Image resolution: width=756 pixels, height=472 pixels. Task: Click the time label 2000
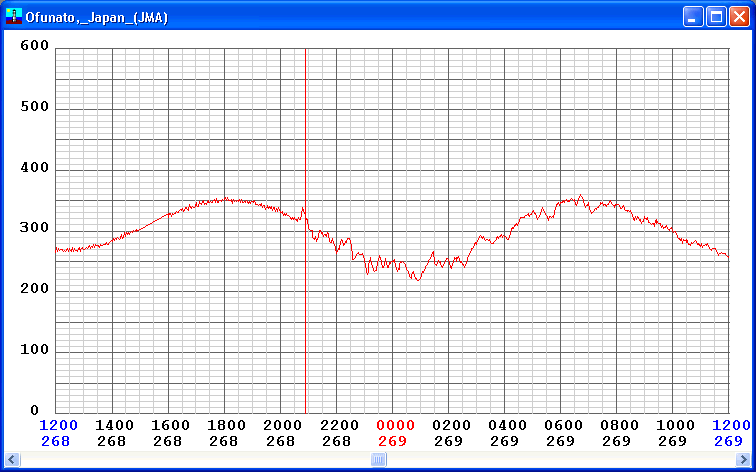pyautogui.click(x=282, y=425)
